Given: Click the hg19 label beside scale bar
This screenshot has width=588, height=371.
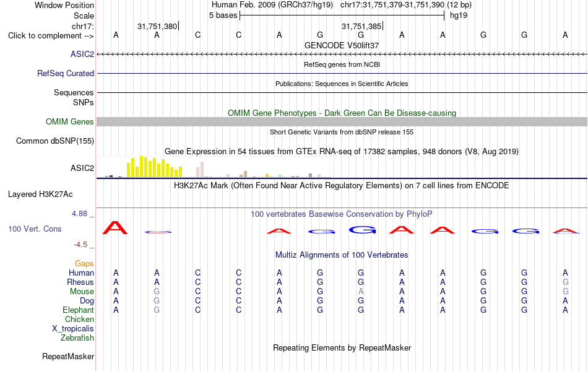Looking at the screenshot, I should [459, 15].
